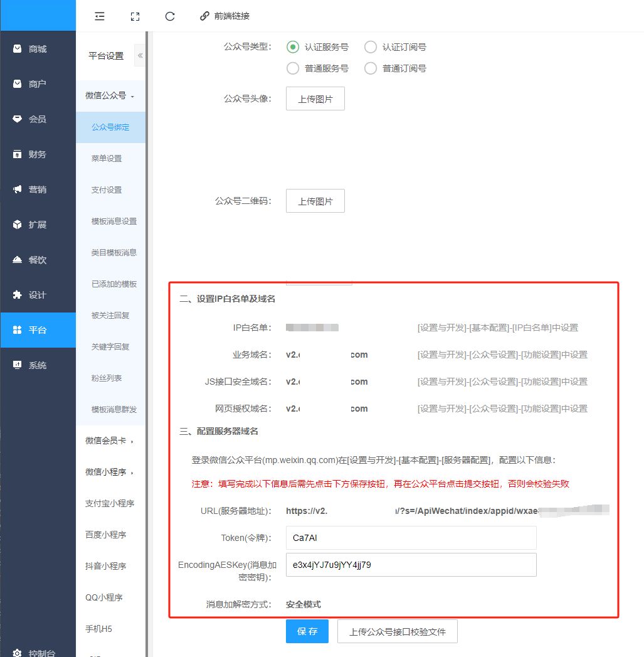Collapse the 平台设置 panel with arrow
The width and height of the screenshot is (644, 657).
(x=140, y=56)
